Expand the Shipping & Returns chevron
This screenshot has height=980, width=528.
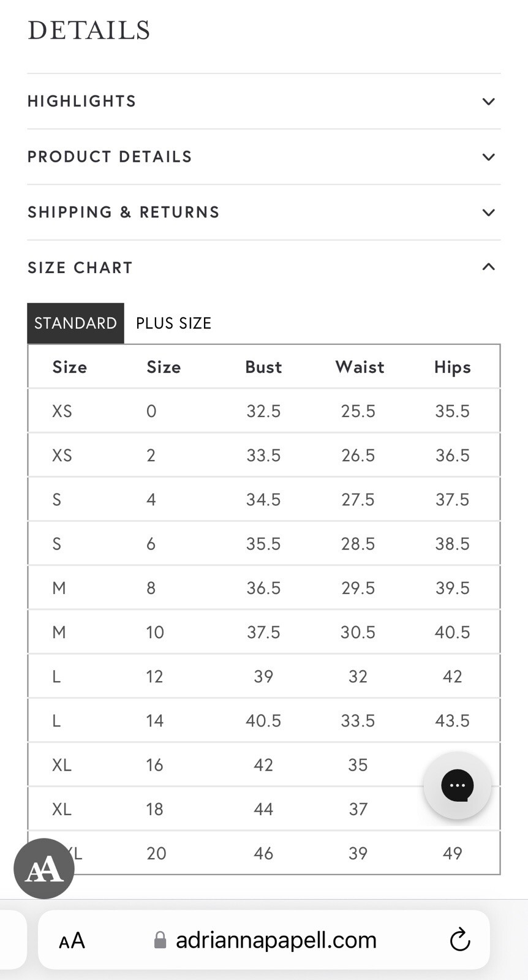tap(488, 213)
